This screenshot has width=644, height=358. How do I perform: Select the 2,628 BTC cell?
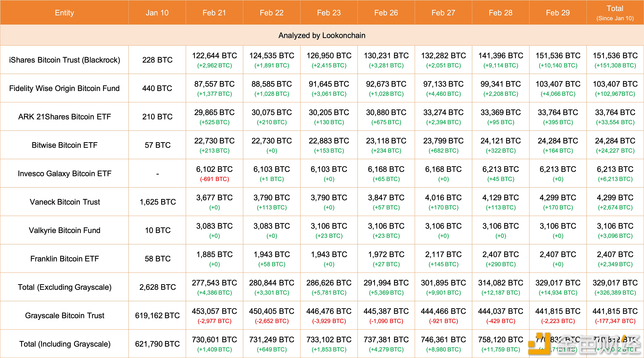click(x=157, y=287)
